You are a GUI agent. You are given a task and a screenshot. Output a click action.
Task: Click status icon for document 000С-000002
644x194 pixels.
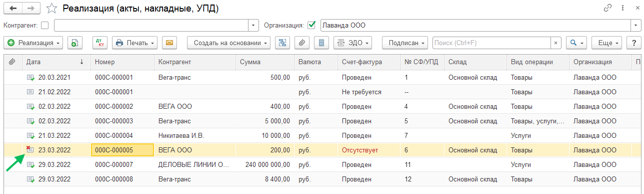(x=30, y=107)
